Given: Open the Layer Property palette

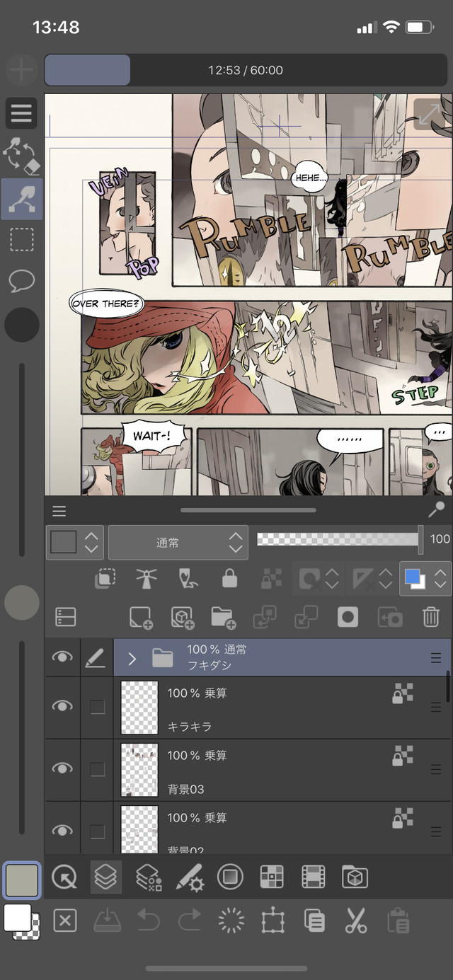Looking at the screenshot, I should coord(147,877).
